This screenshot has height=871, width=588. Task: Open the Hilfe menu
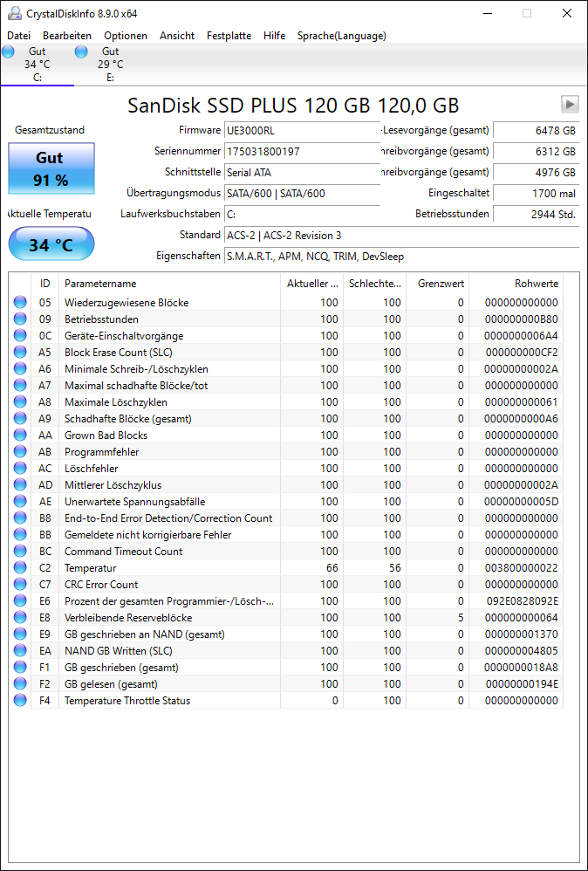pos(274,36)
